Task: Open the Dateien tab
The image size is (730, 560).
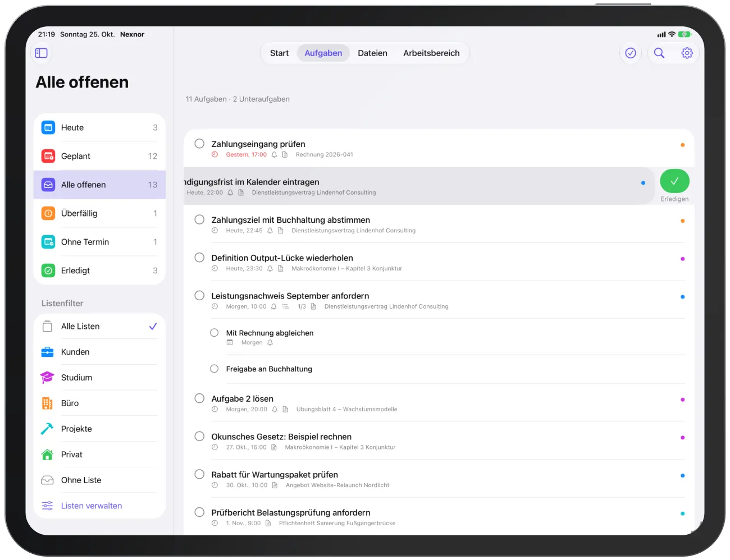Action: 372,53
